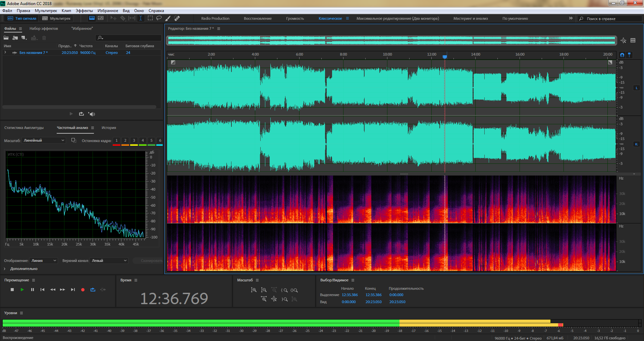Open the Верхний канал Левый dropdown
The width and height of the screenshot is (644, 341).
[x=109, y=261]
